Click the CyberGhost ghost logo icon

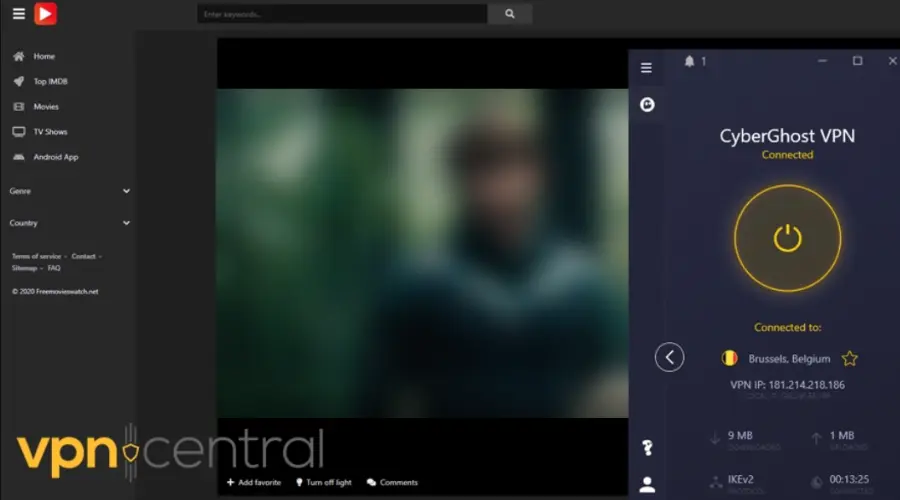coord(647,104)
